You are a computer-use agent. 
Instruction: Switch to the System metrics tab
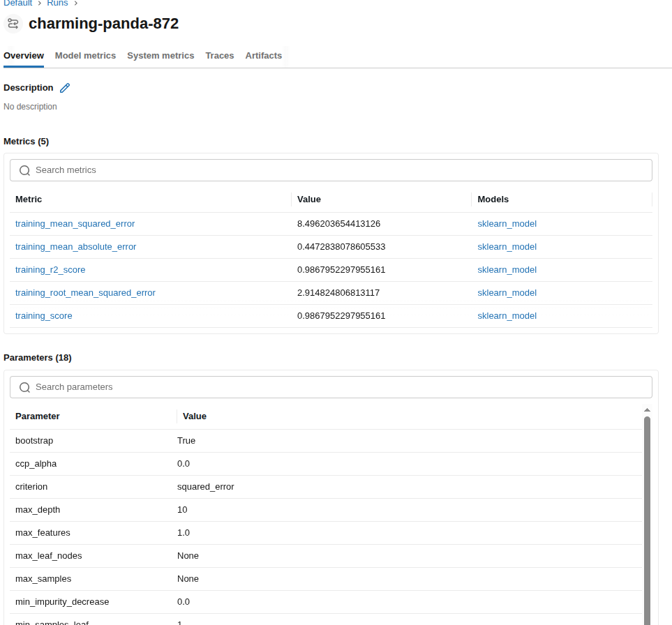point(160,56)
